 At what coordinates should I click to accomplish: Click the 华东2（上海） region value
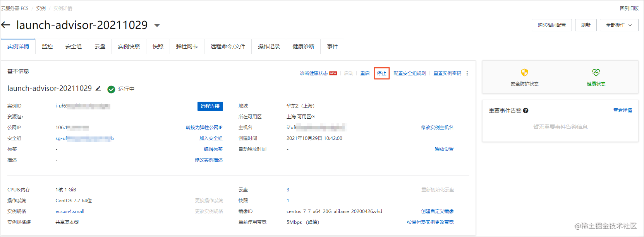[301, 106]
